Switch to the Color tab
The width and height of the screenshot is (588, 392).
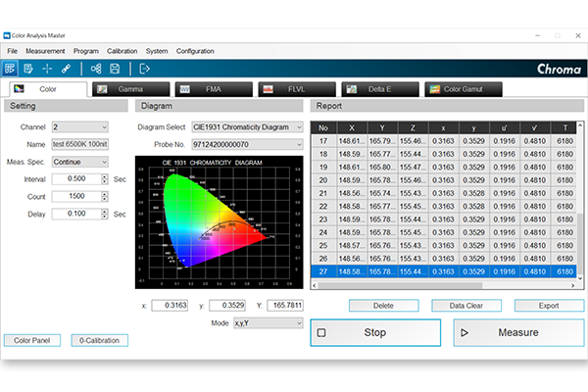[x=48, y=89]
